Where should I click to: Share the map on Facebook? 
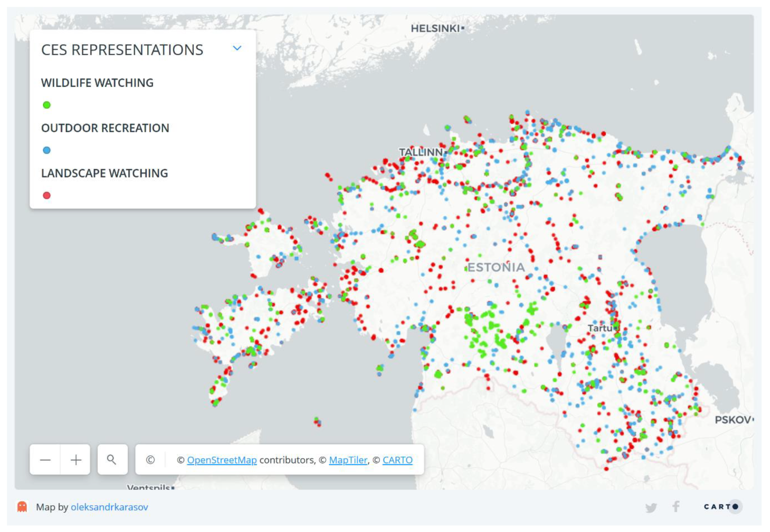coord(676,507)
